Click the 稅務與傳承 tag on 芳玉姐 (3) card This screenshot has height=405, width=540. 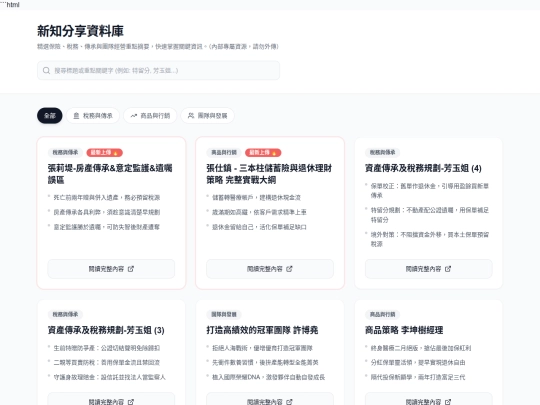(65, 314)
